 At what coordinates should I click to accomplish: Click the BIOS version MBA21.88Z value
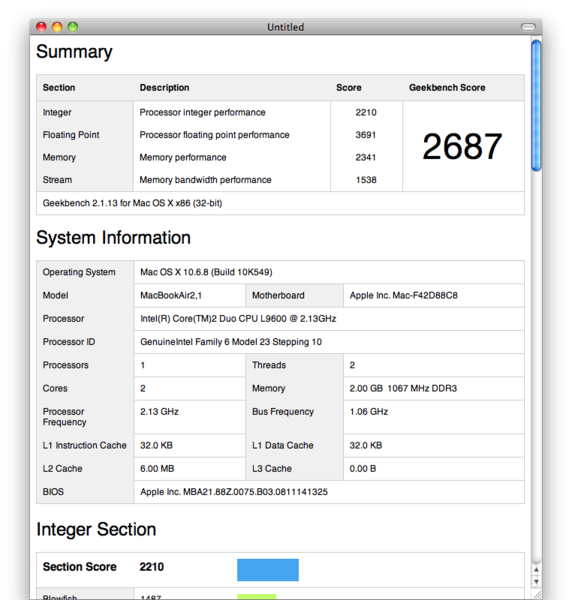234,492
